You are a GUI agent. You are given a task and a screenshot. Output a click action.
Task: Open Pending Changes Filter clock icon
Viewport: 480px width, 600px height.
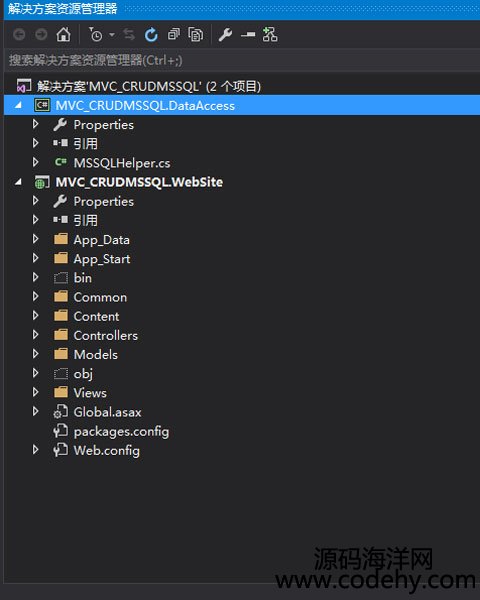(x=96, y=35)
